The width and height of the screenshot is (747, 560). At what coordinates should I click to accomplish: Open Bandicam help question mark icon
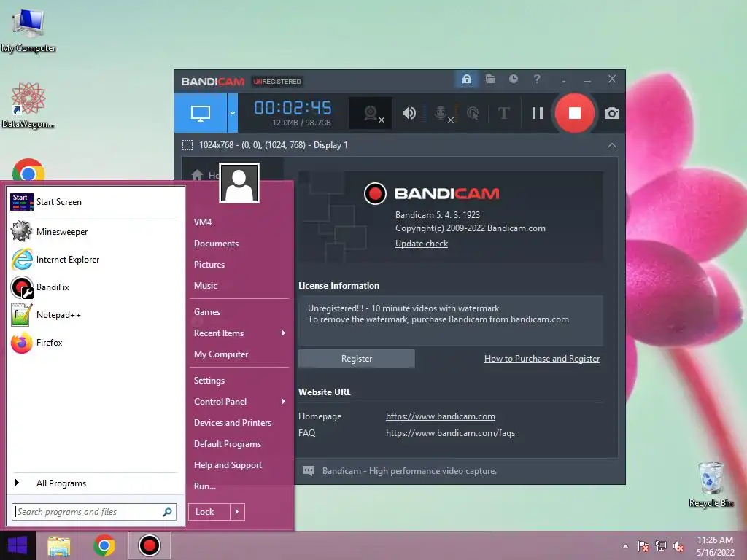point(537,79)
